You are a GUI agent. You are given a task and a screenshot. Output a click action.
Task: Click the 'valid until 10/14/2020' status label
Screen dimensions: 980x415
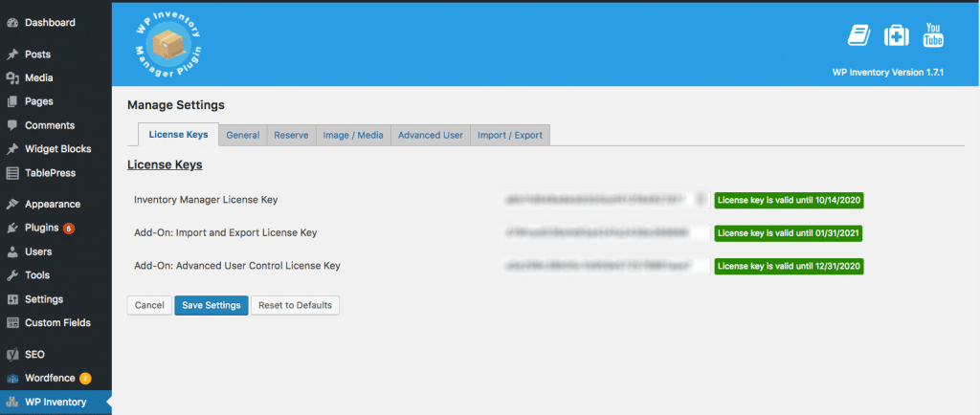pyautogui.click(x=789, y=200)
